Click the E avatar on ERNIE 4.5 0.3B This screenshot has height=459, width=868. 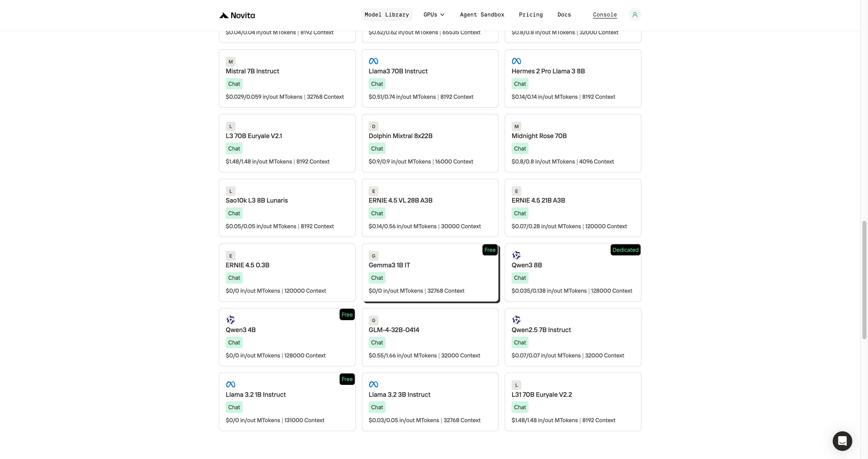click(x=230, y=256)
